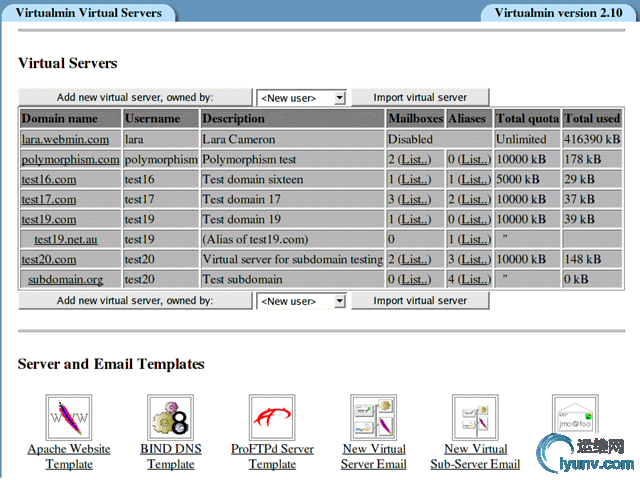The width and height of the screenshot is (640, 480).
Task: Open the BIND DNS Template icon
Action: (170, 417)
